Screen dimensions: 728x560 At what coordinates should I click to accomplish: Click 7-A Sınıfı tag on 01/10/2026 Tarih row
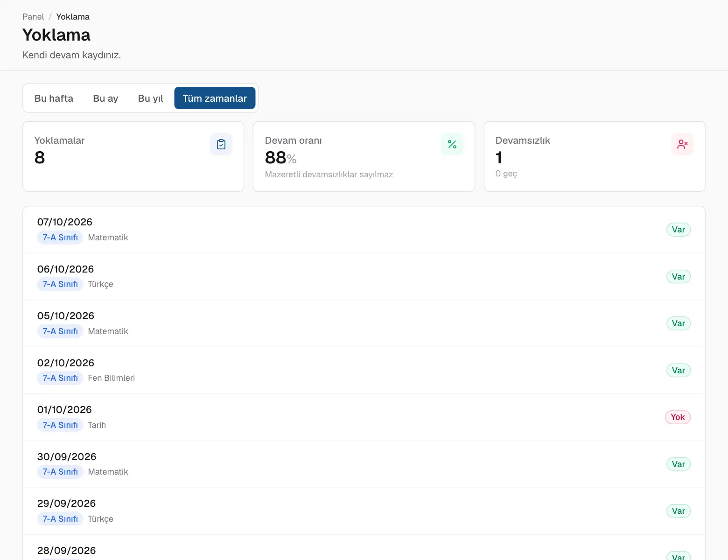[60, 425]
